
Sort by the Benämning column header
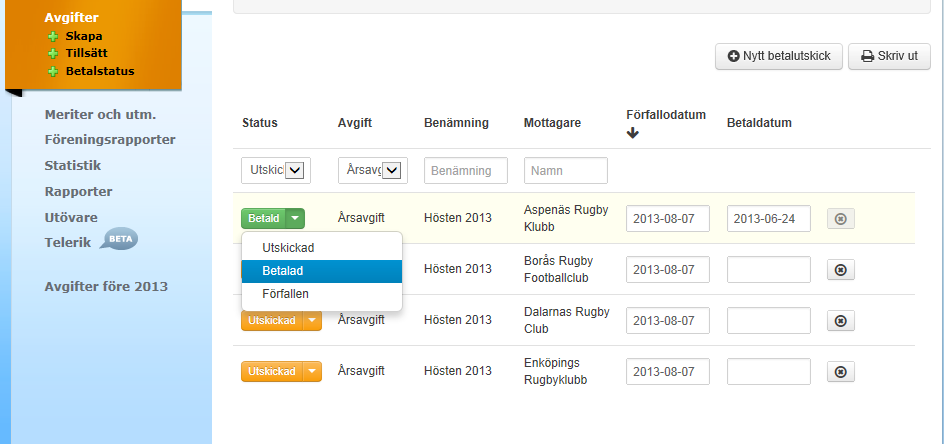pyautogui.click(x=456, y=123)
